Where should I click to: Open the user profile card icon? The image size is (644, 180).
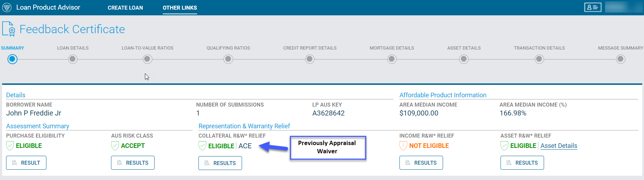pos(593,7)
